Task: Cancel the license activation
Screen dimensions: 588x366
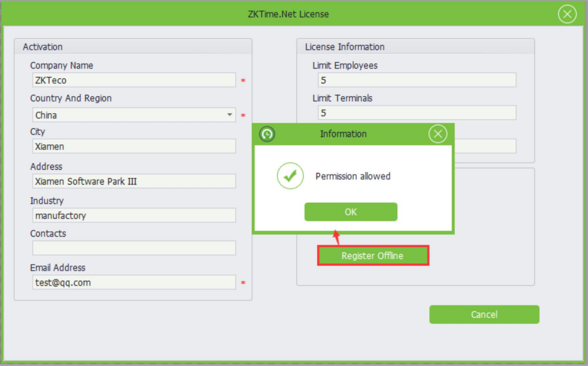Action: 484,315
